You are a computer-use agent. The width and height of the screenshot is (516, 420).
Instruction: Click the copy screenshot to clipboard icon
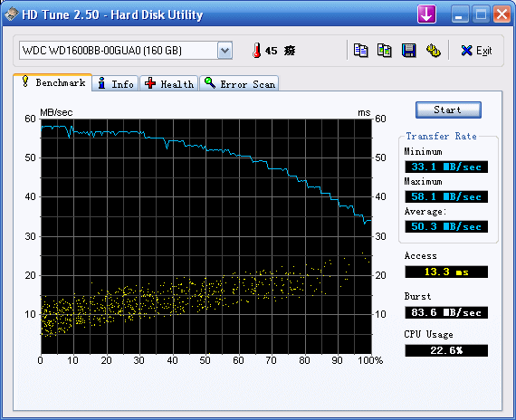(x=385, y=51)
